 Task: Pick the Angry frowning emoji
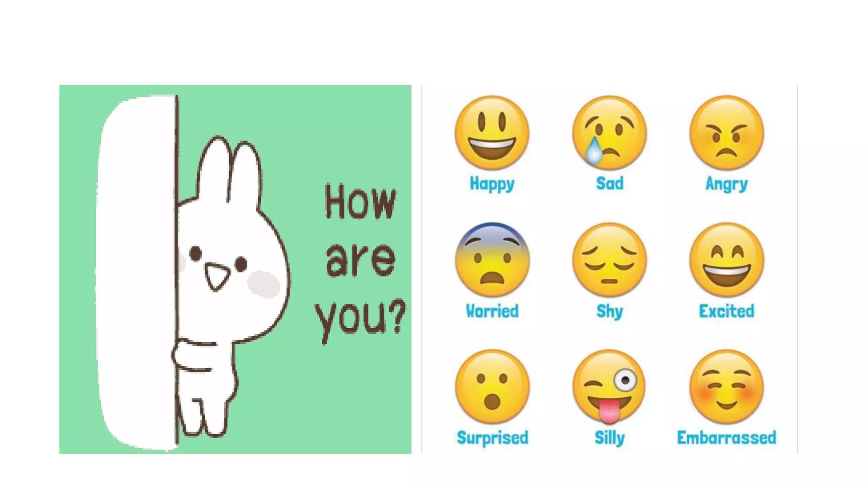coord(726,133)
